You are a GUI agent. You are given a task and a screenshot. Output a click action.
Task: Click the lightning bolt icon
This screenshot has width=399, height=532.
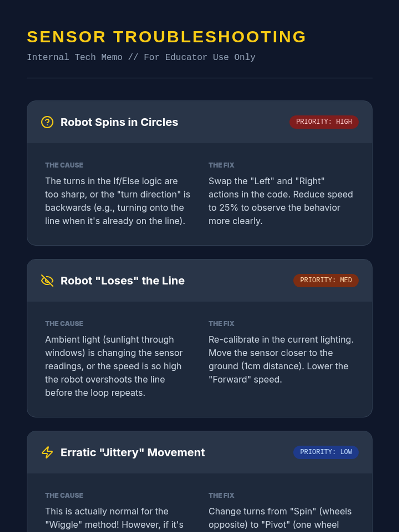pos(47,452)
